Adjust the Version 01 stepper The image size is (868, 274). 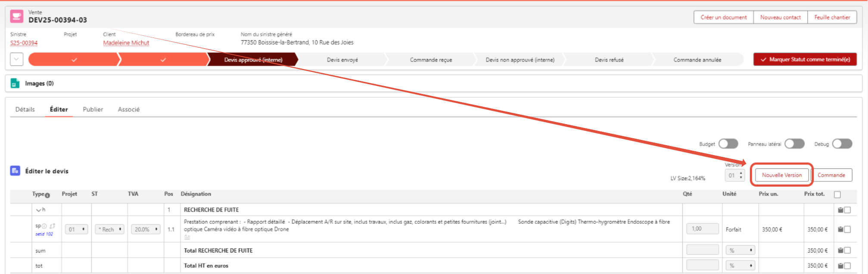pos(735,175)
